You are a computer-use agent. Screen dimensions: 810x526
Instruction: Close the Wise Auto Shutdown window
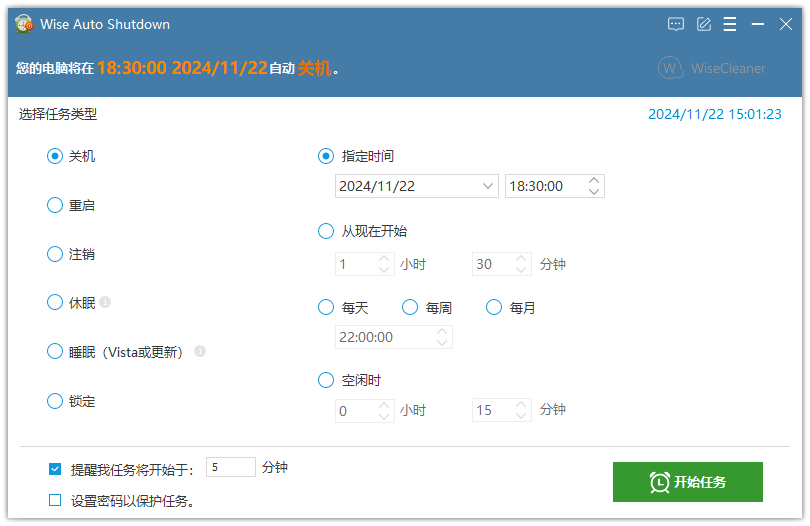click(x=786, y=24)
